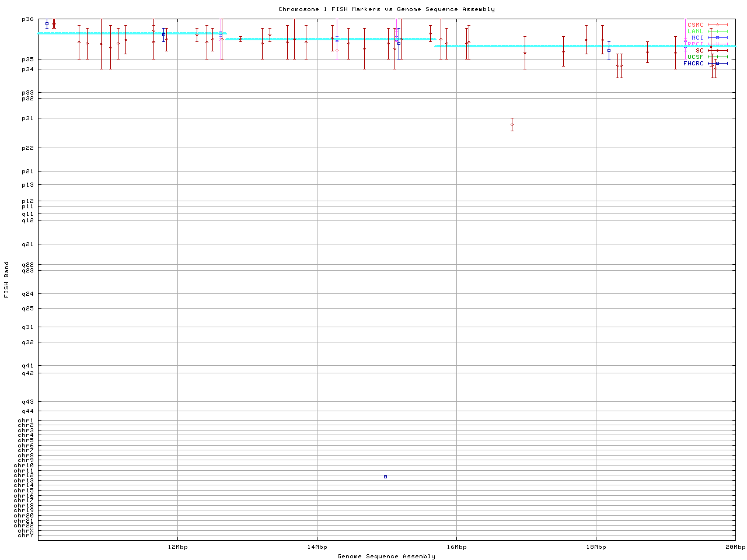
Task: Select the blue square marker just right of 18Mbp
Action: [609, 50]
